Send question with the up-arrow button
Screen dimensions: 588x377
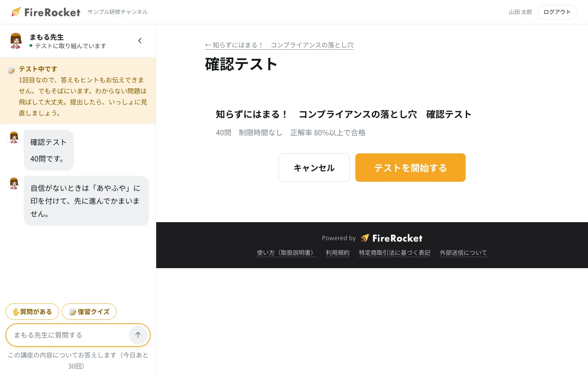point(138,335)
